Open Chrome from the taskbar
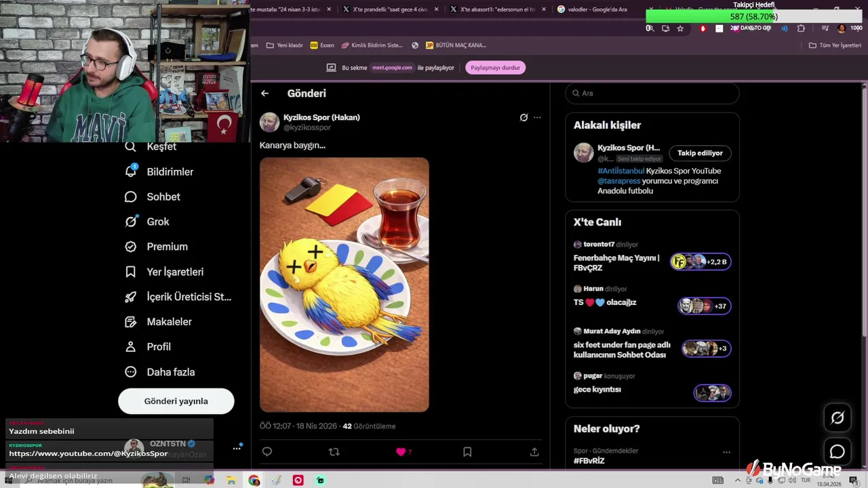 (x=254, y=481)
